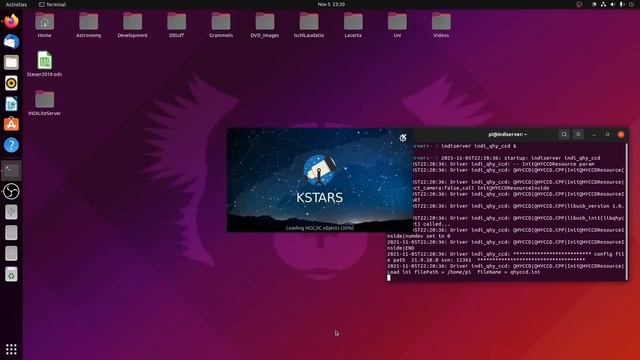Click the Terminal window search button
The width and height of the screenshot is (640, 360).
click(564, 134)
